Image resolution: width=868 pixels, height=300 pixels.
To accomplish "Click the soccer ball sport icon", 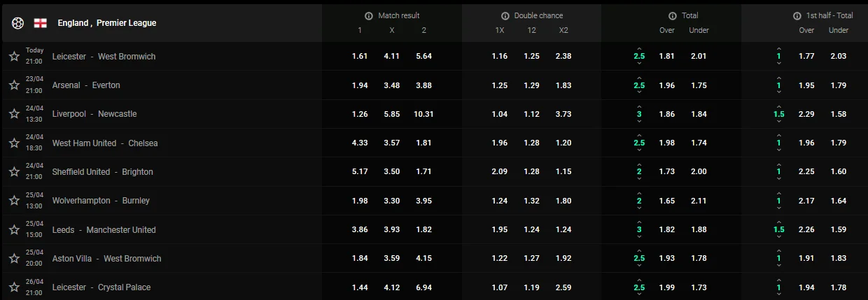I will pos(17,23).
